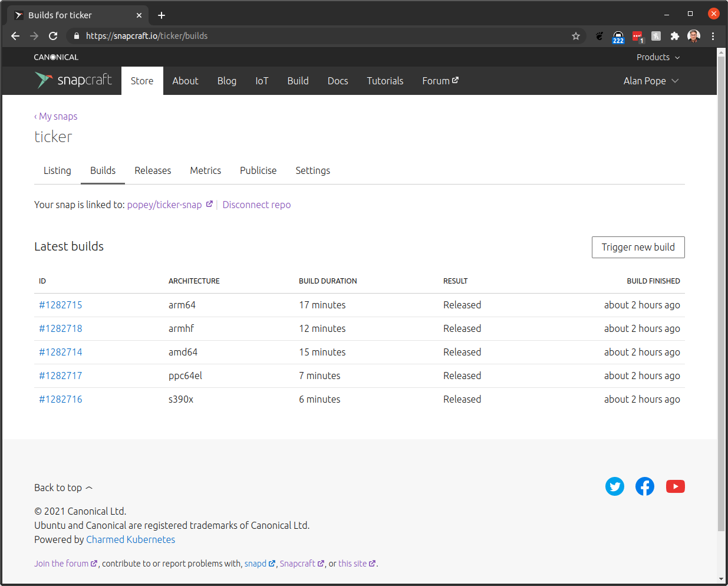Click the Trigger new build button

(x=638, y=247)
